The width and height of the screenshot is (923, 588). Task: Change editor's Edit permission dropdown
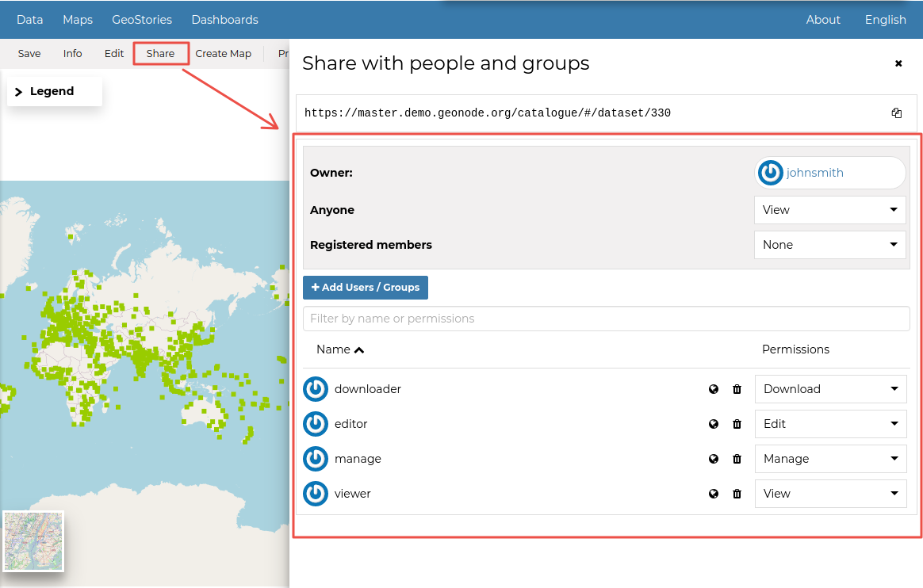(x=830, y=424)
